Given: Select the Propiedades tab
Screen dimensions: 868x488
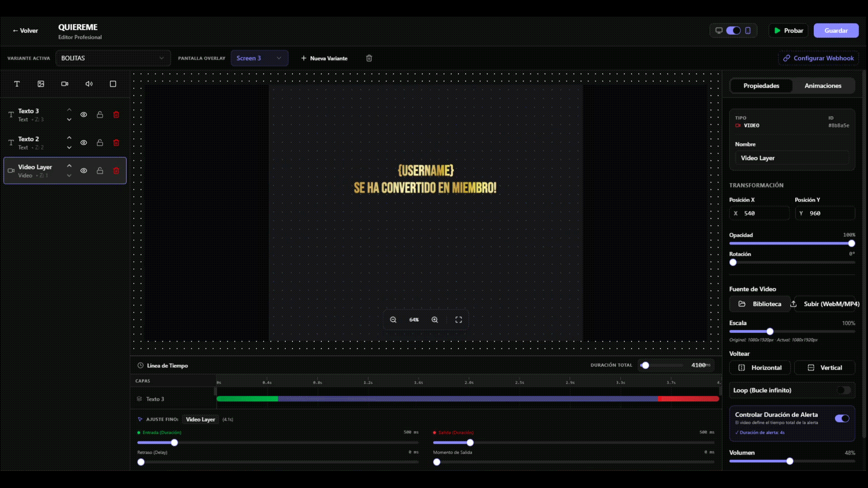Looking at the screenshot, I should (x=761, y=86).
